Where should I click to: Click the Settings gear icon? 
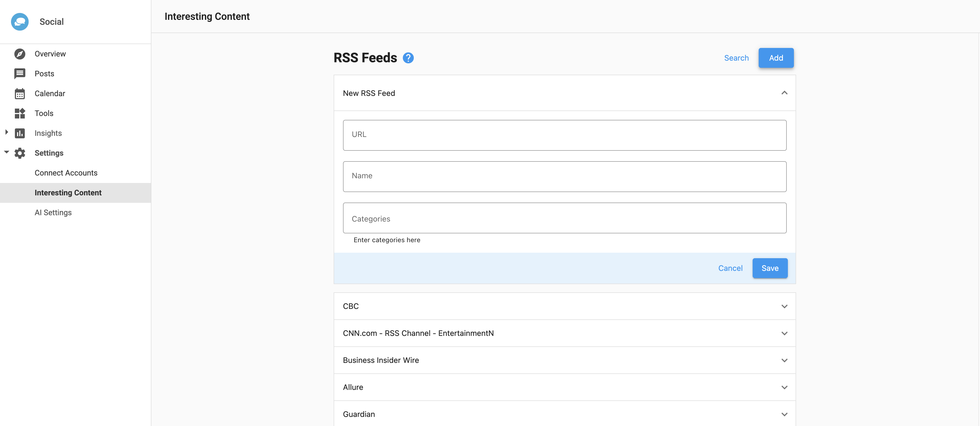tap(20, 153)
